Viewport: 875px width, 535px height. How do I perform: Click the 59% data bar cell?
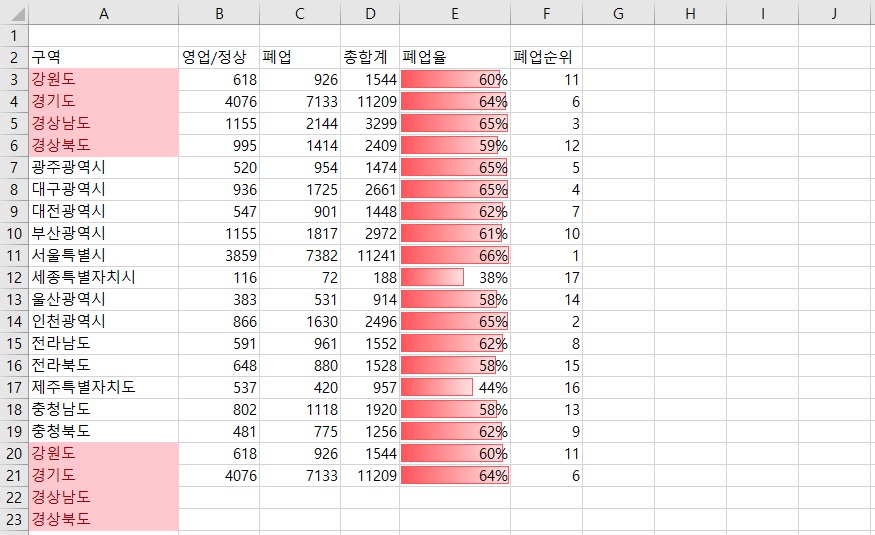pyautogui.click(x=455, y=146)
